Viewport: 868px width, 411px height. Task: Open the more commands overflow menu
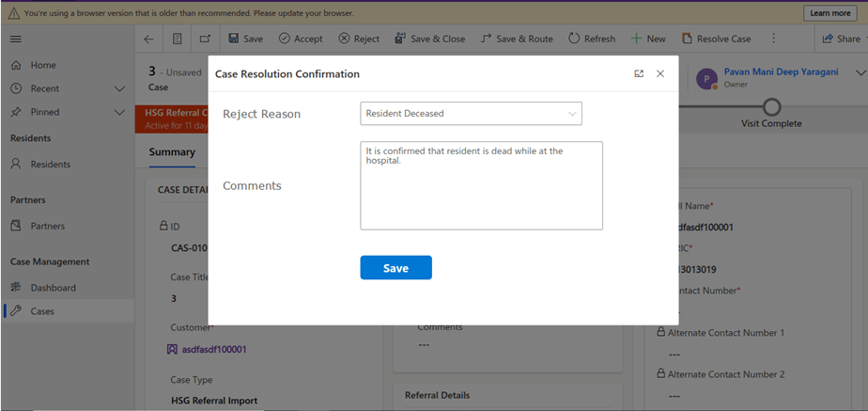tap(773, 39)
